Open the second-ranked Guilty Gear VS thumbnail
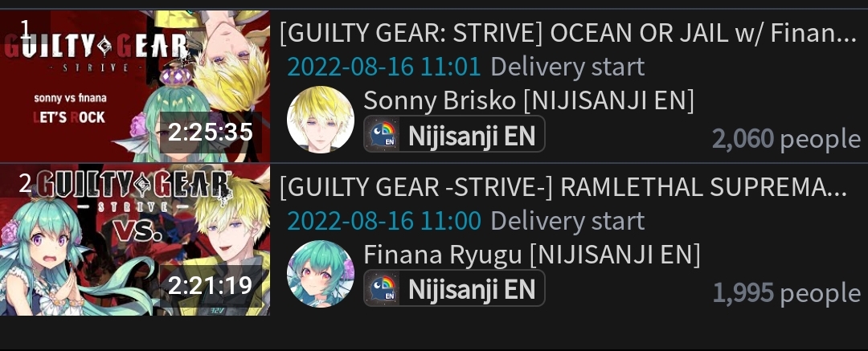Image resolution: width=868 pixels, height=351 pixels. 135,240
